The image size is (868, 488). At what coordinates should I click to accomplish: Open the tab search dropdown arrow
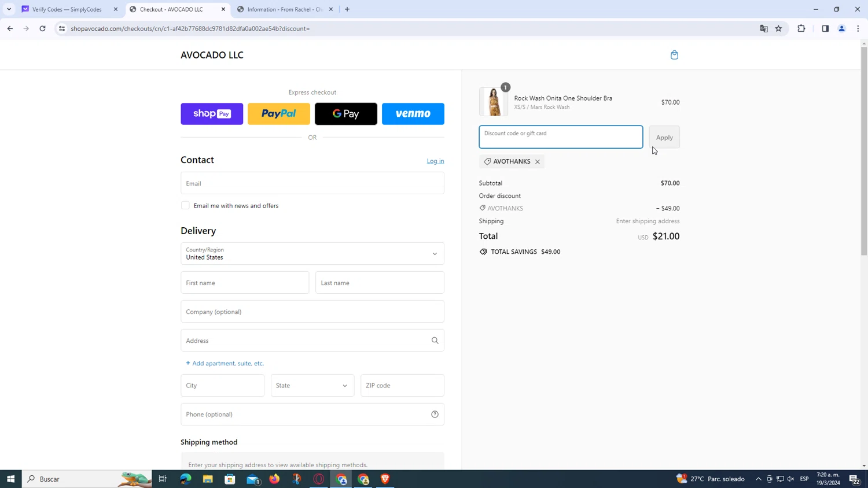tap(9, 9)
